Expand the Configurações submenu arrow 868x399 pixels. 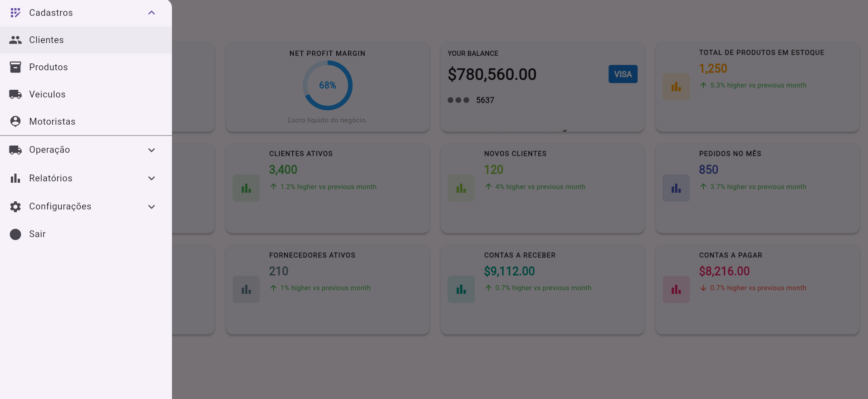(152, 207)
